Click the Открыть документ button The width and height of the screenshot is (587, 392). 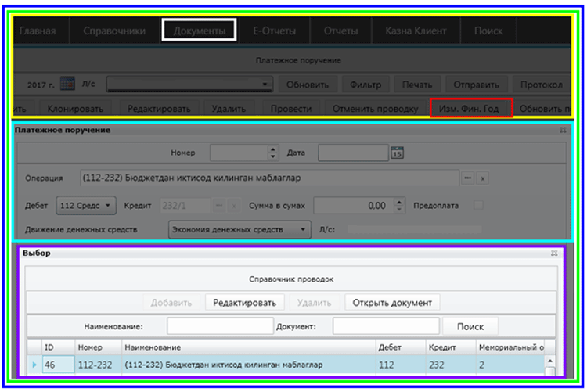coord(393,303)
